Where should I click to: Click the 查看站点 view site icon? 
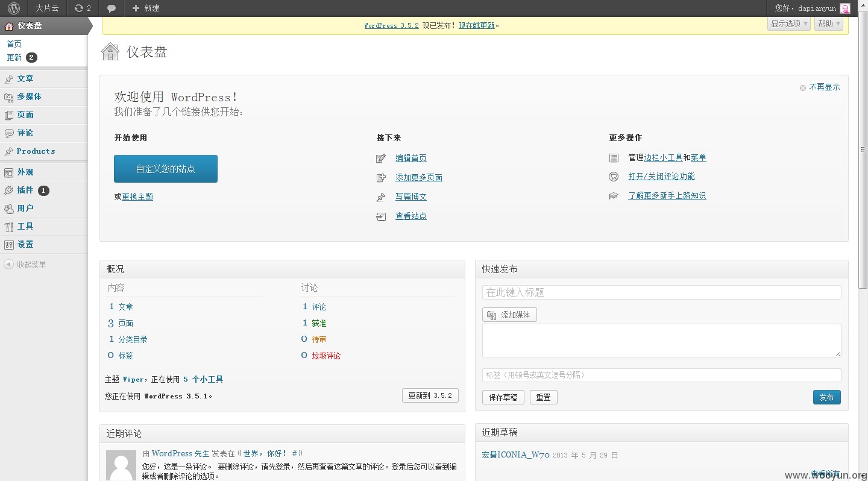click(381, 216)
